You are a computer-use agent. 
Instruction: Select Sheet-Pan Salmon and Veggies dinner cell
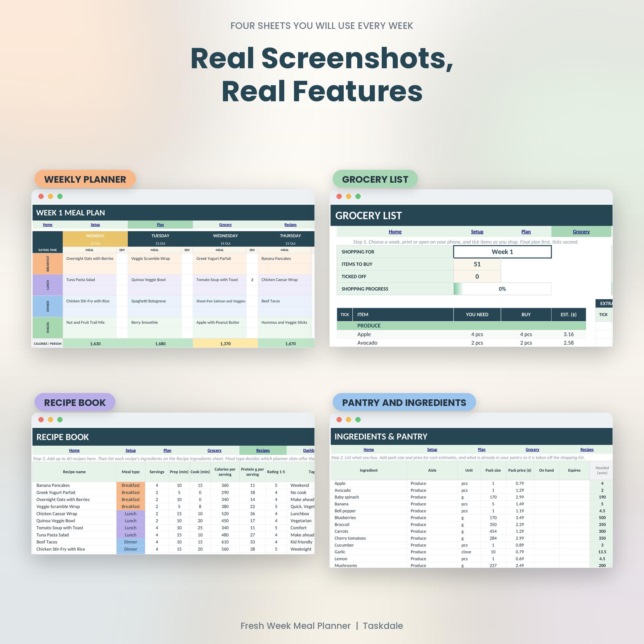[220, 301]
